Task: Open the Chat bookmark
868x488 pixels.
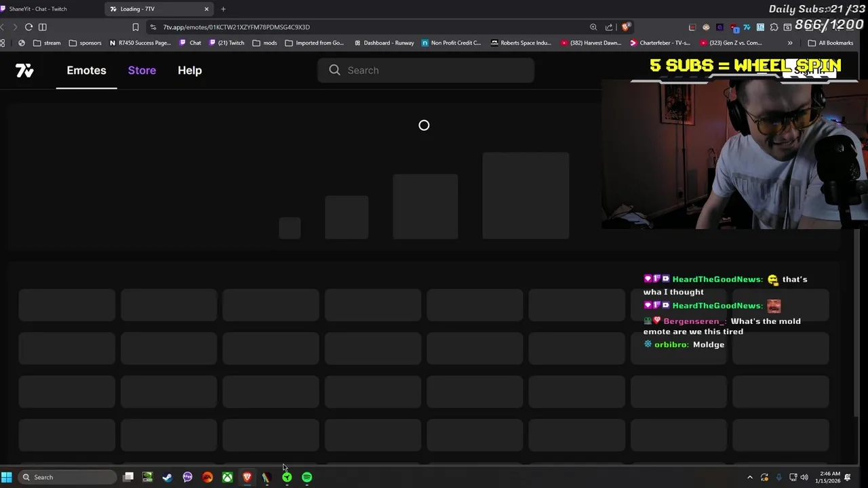Action: [190, 43]
